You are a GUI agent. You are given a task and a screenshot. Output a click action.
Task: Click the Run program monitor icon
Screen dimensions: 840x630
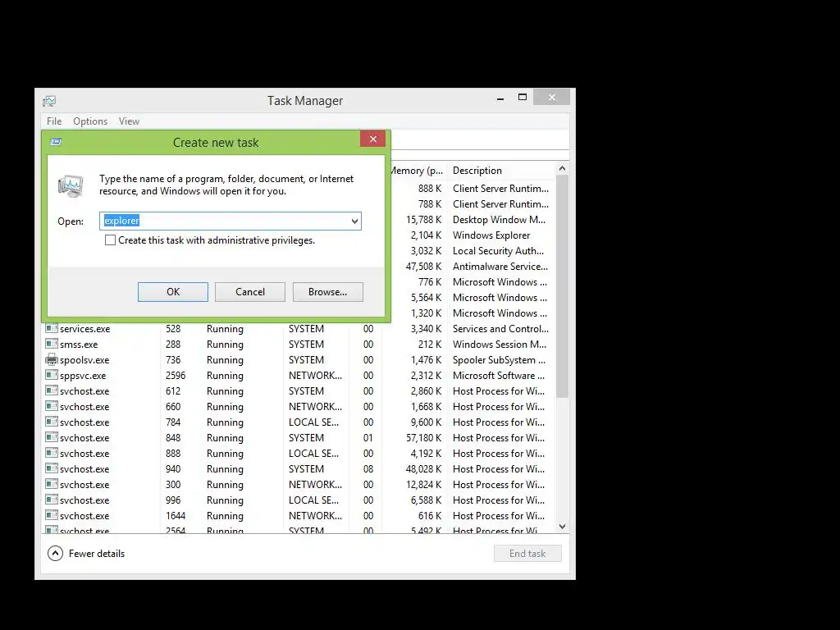(x=71, y=186)
